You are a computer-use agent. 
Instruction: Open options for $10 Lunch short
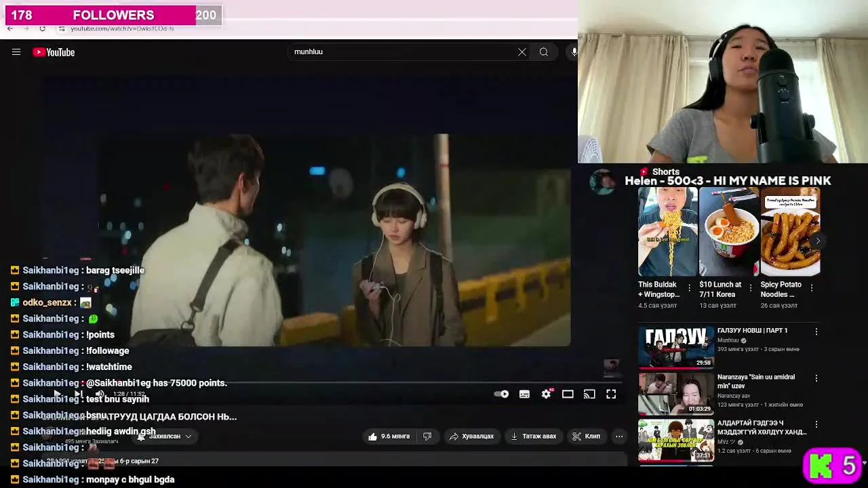coord(751,287)
